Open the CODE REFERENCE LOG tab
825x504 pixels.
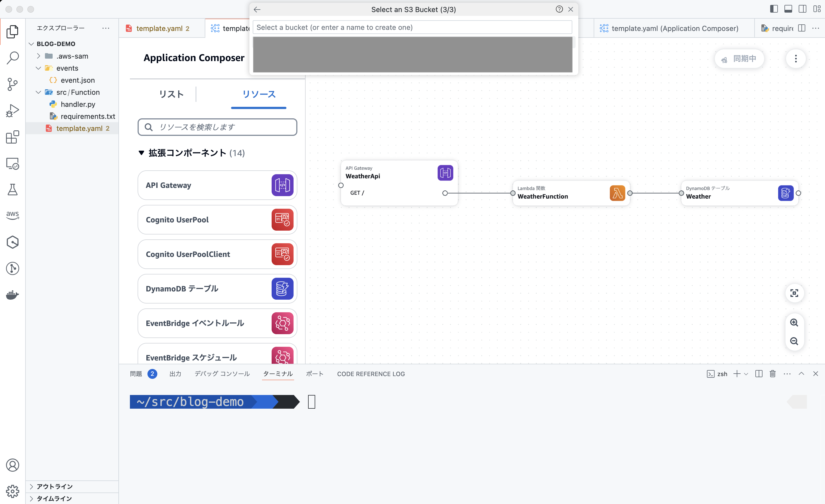coord(371,374)
